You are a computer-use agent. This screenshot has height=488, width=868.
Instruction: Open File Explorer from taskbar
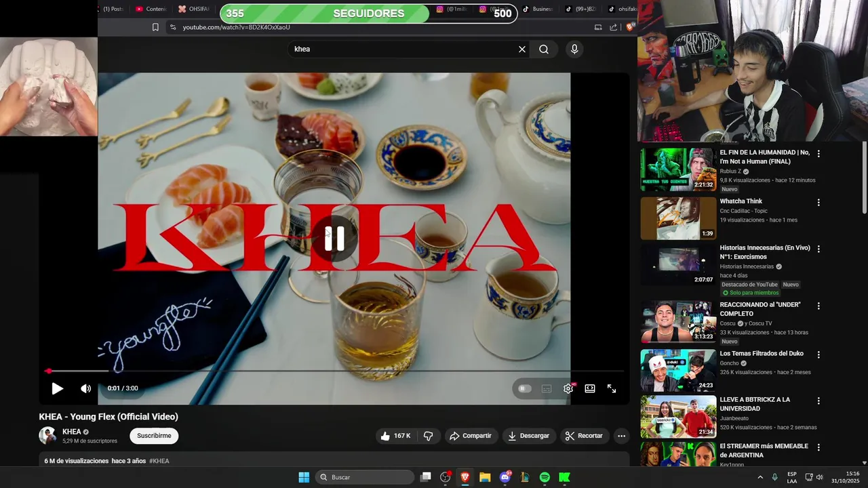tap(485, 477)
